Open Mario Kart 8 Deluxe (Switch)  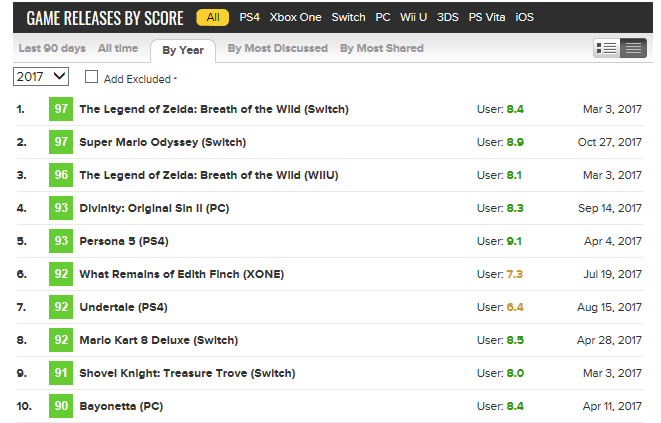pyautogui.click(x=159, y=340)
